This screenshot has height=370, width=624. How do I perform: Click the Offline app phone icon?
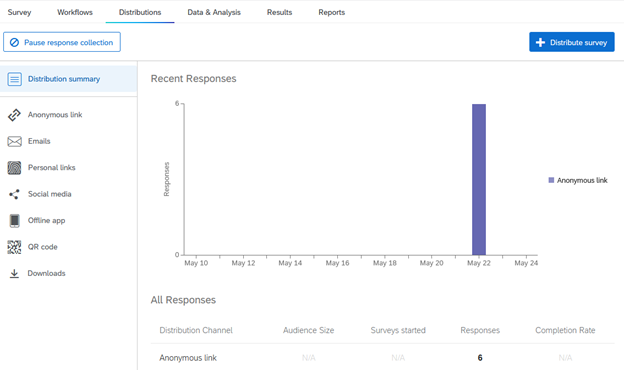coord(14,220)
